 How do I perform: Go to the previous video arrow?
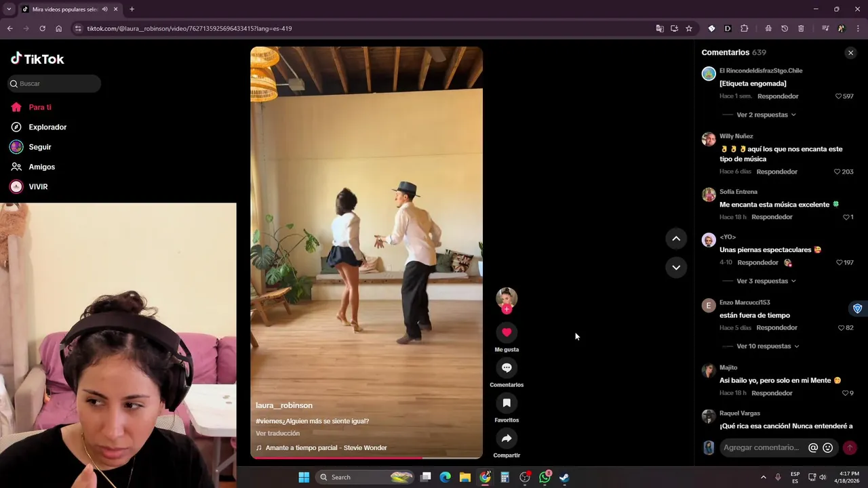pyautogui.click(x=676, y=239)
